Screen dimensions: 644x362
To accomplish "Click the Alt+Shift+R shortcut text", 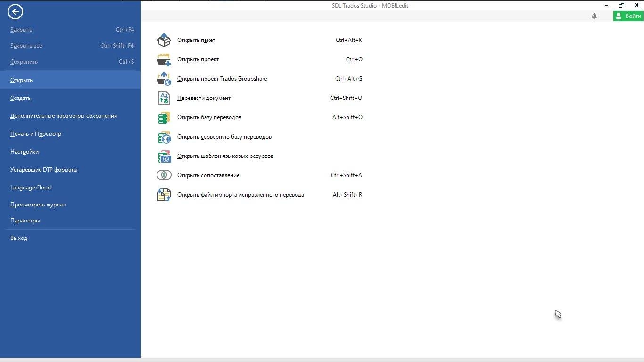I will point(347,195).
